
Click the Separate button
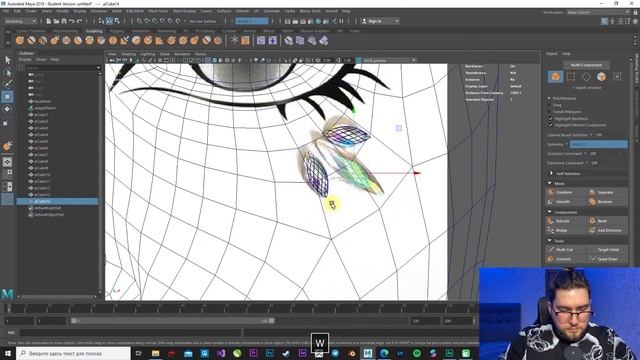(608, 192)
